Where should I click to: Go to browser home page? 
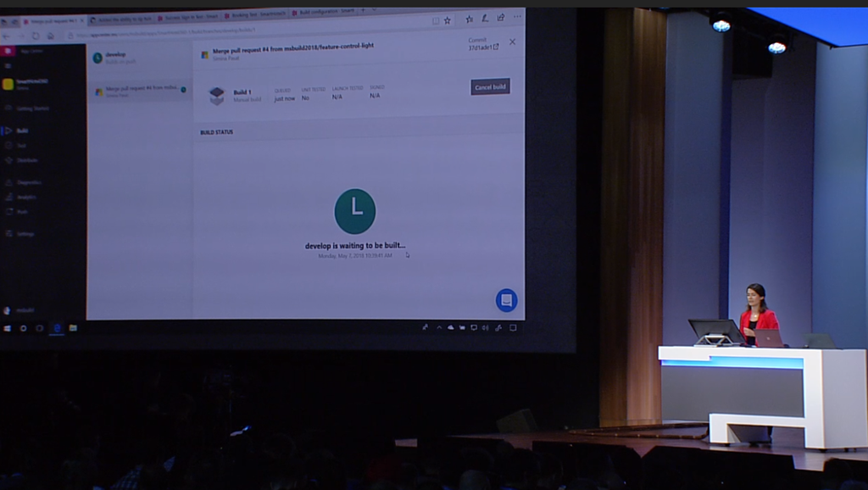point(50,36)
